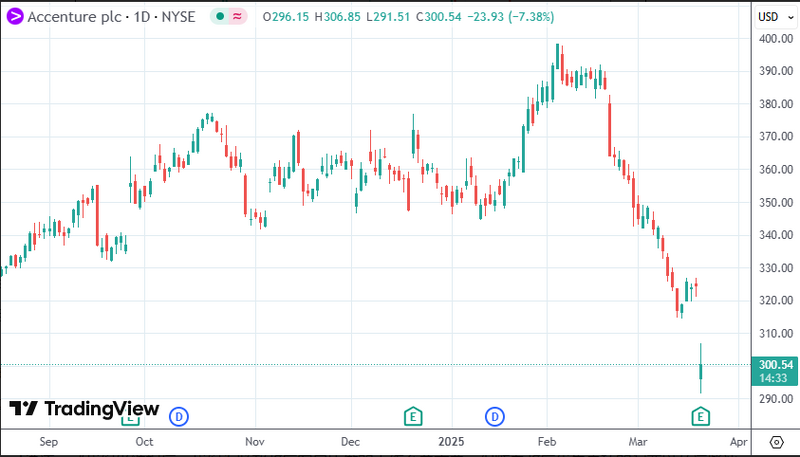The height and width of the screenshot is (457, 800).
Task: Click the March earnings E marker
Action: pos(701,415)
